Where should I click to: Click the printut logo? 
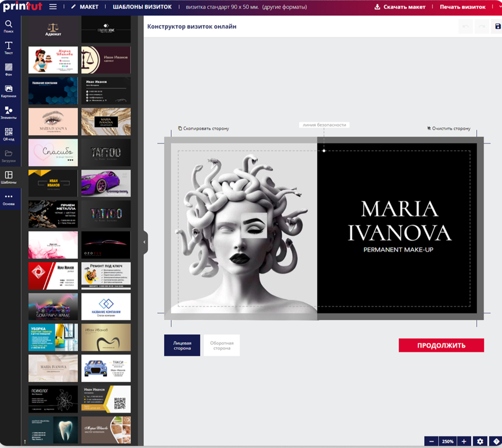(22, 6)
